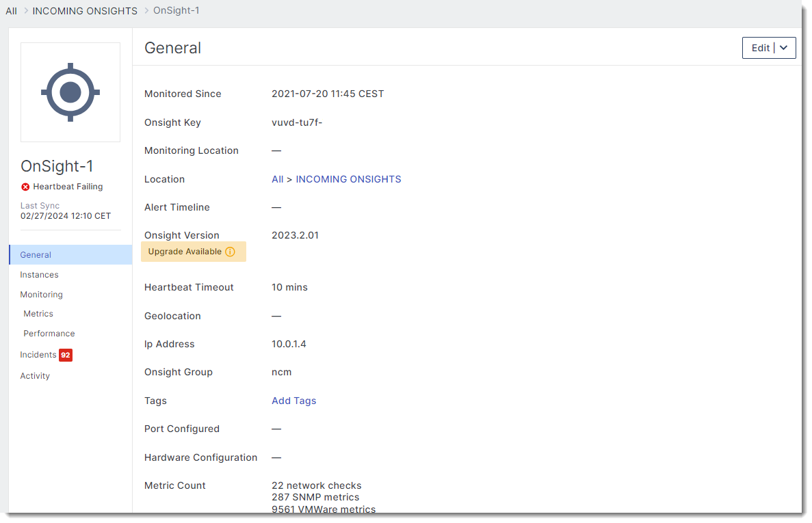Select the Onsight Key value vuvd-tu7f-
This screenshot has width=812, height=523.
(297, 122)
